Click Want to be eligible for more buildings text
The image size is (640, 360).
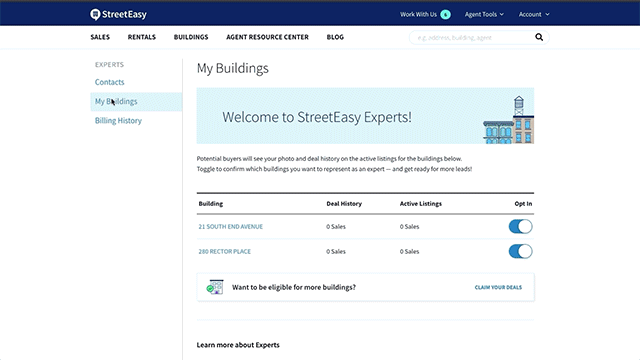click(294, 287)
